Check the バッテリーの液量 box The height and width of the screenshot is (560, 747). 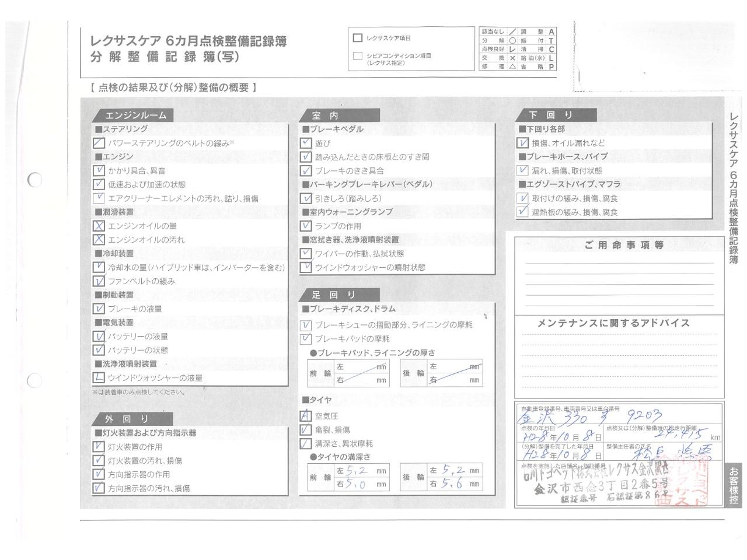(99, 336)
